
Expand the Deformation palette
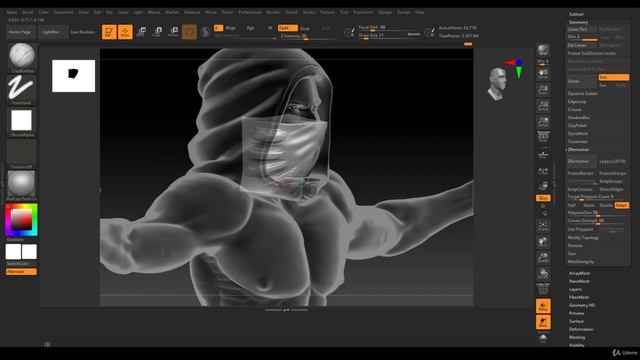pos(581,329)
